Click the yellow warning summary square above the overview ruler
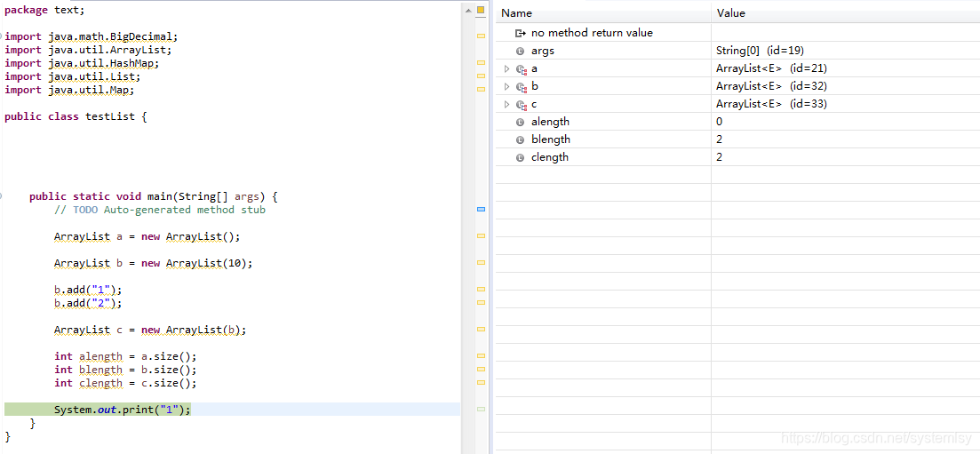Screen dimensions: 980x454 [481, 10]
